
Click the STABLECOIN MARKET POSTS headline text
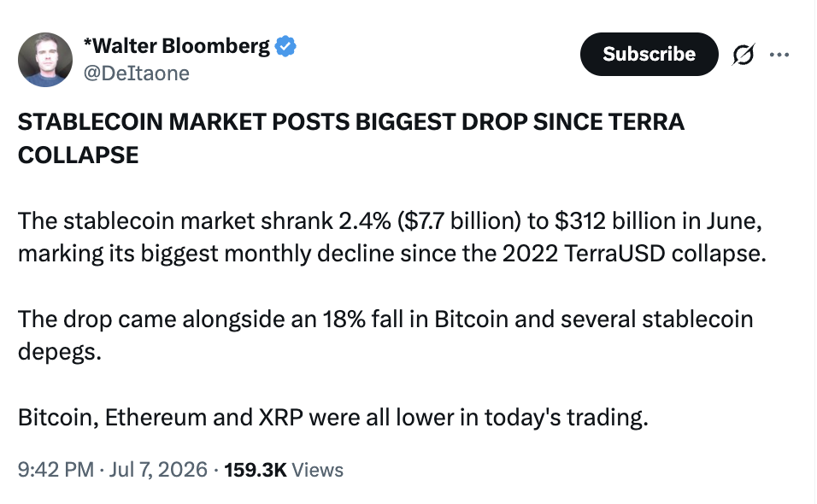tap(184, 122)
